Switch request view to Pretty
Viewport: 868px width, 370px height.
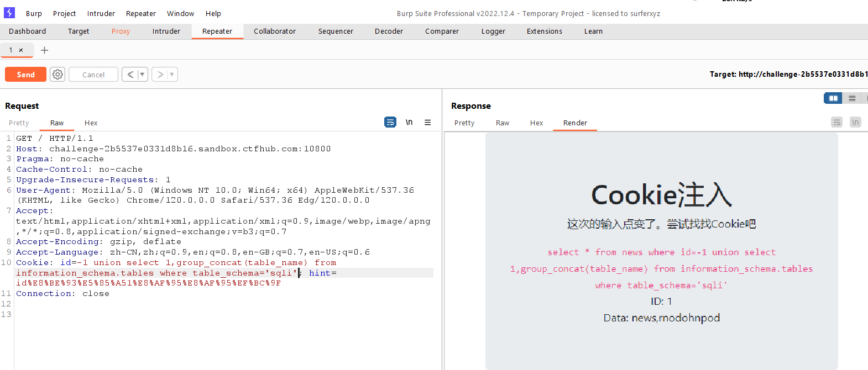coord(19,123)
